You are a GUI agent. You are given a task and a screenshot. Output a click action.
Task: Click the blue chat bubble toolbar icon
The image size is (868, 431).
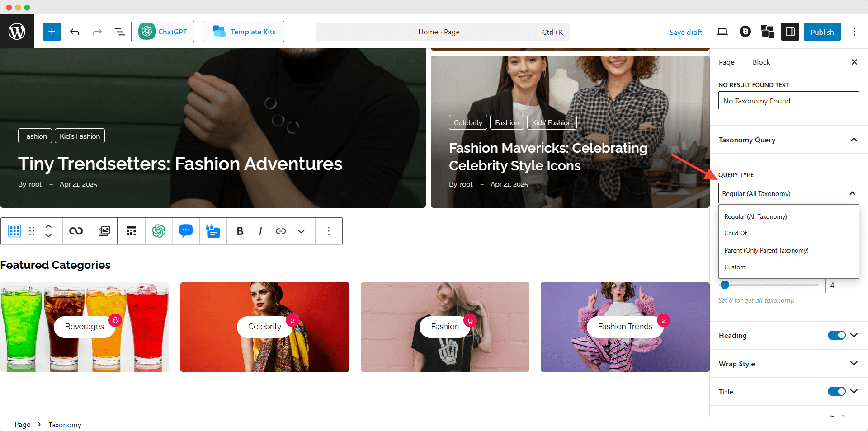(x=186, y=231)
